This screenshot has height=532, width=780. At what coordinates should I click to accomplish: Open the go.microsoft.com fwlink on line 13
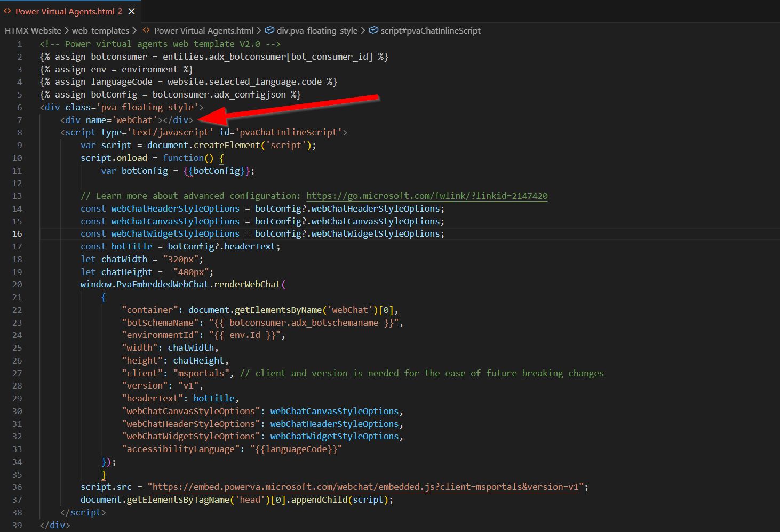[x=426, y=196]
